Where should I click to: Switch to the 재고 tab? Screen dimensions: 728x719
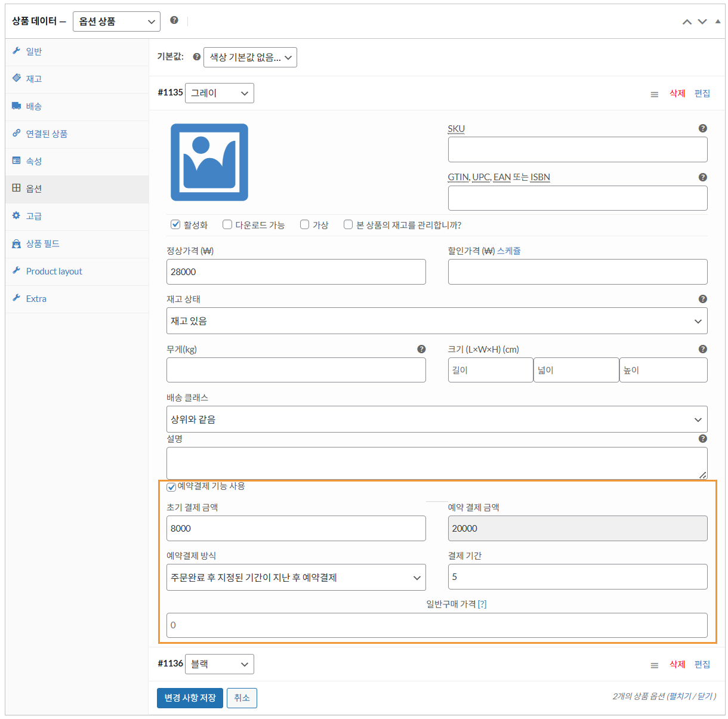coord(34,79)
